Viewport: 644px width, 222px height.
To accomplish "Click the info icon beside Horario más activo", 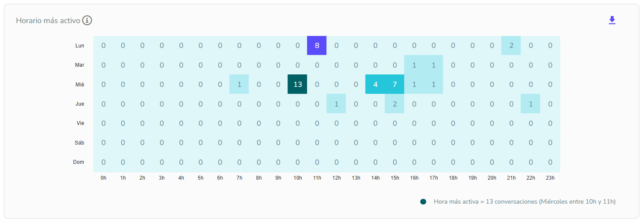I will [87, 20].
